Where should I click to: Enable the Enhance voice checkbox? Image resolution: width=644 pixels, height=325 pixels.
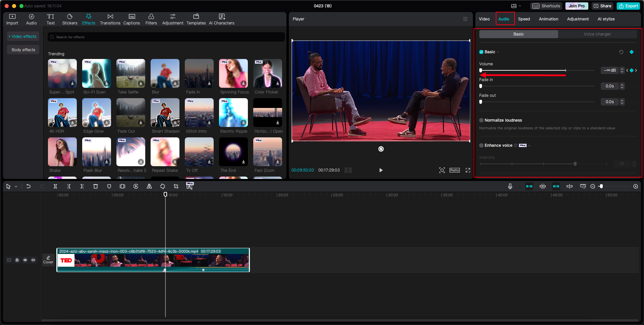[x=481, y=145]
